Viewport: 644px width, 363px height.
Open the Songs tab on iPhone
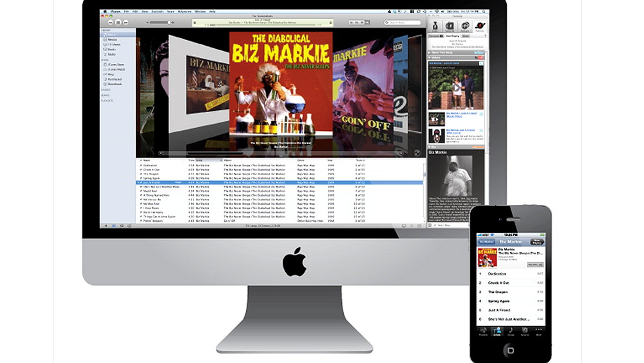click(511, 331)
